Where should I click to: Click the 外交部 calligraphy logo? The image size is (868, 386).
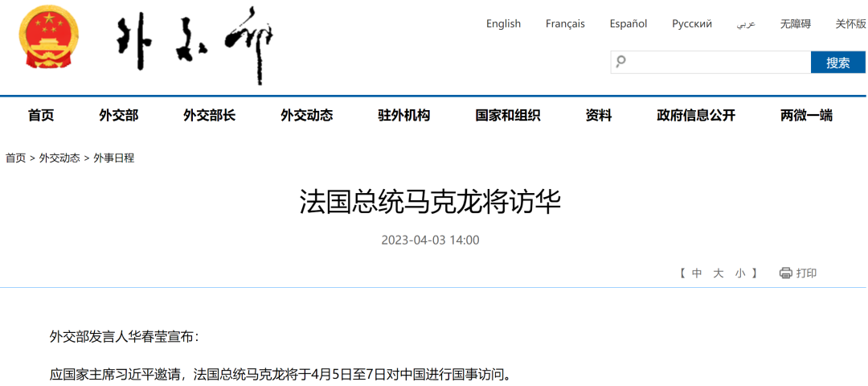coord(195,44)
